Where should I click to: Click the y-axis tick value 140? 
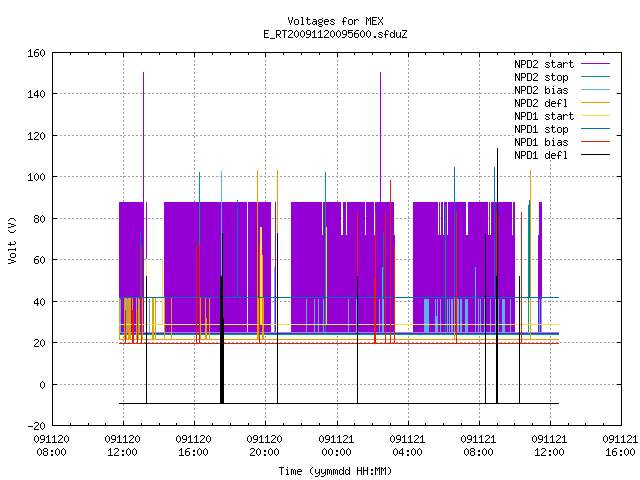coord(36,94)
